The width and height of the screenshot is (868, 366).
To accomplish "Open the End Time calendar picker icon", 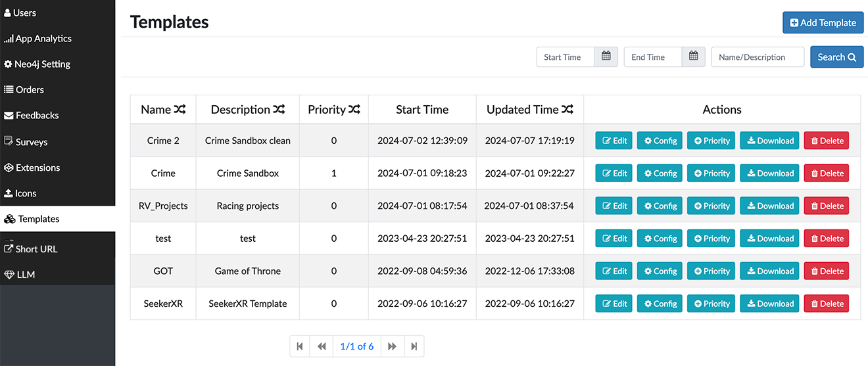I will click(693, 57).
